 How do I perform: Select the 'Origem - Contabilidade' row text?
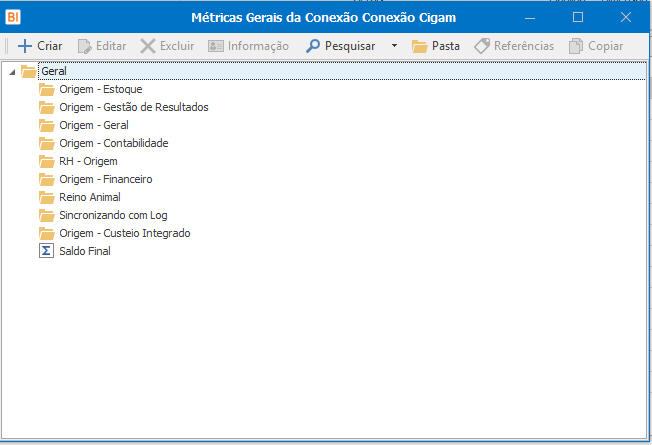[x=114, y=143]
